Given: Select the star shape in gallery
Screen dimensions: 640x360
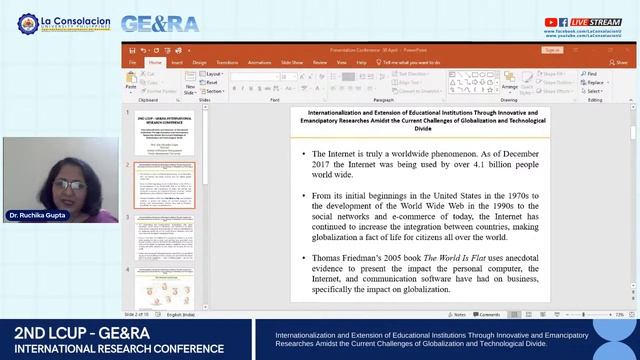Looking at the screenshot, I should [x=490, y=90].
